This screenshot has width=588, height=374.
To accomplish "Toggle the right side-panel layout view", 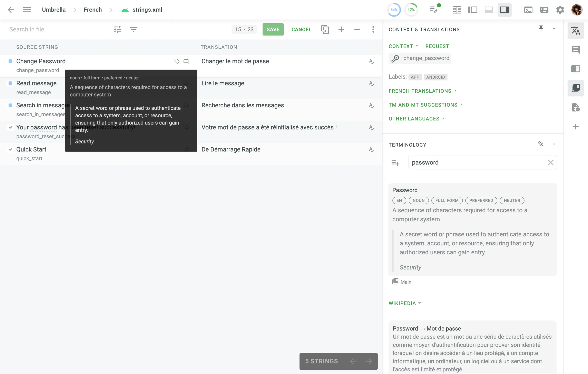I will pos(504,10).
